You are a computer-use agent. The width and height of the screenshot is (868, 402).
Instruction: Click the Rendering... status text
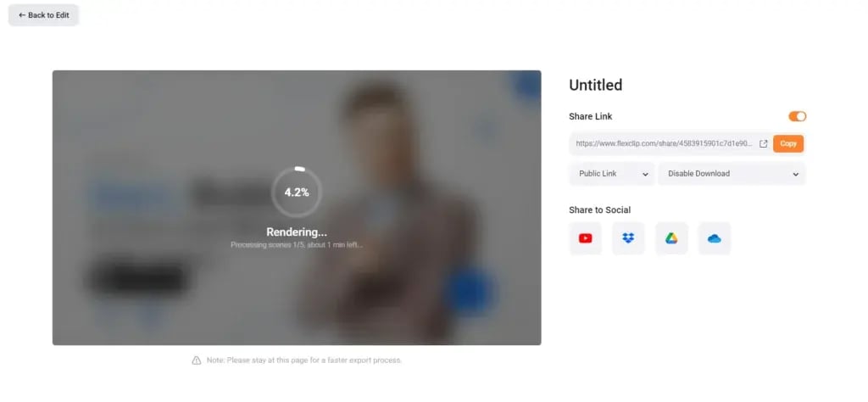[297, 232]
